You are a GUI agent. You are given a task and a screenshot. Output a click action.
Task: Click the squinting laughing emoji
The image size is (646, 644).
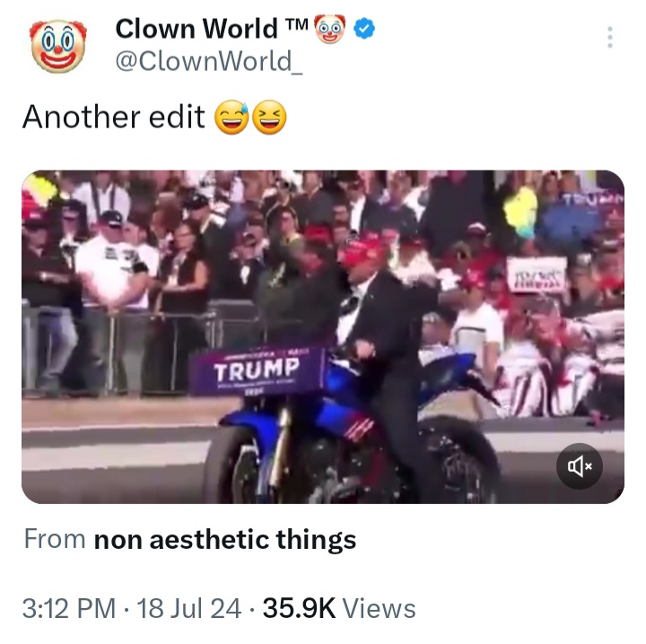[267, 117]
